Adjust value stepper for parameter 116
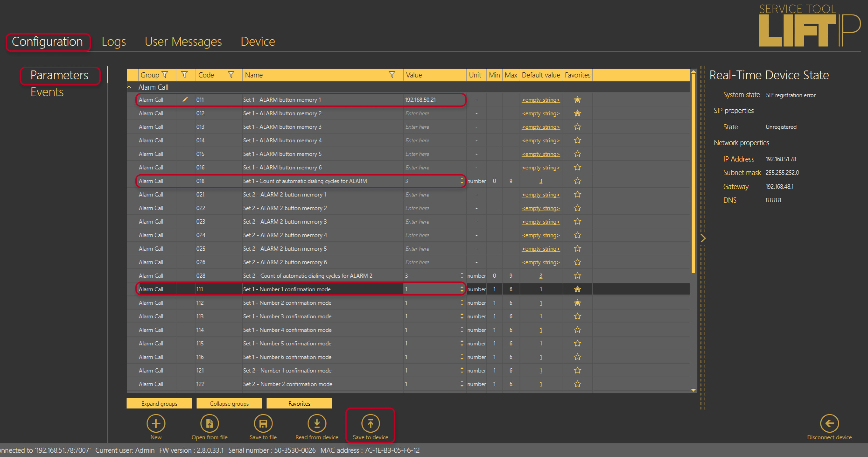Screen dimensions: 868x457 point(462,357)
